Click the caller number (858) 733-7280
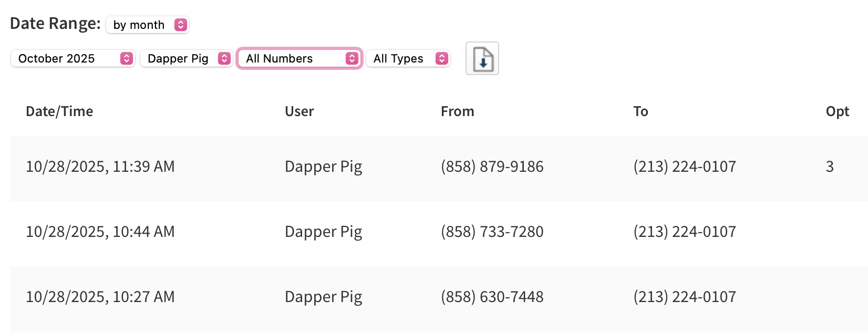This screenshot has width=868, height=332. click(x=492, y=232)
